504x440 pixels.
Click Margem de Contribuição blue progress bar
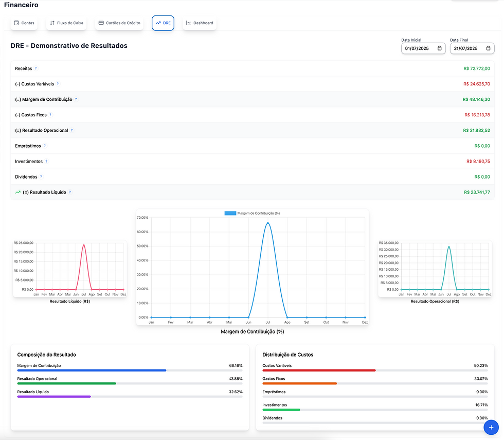(92, 371)
